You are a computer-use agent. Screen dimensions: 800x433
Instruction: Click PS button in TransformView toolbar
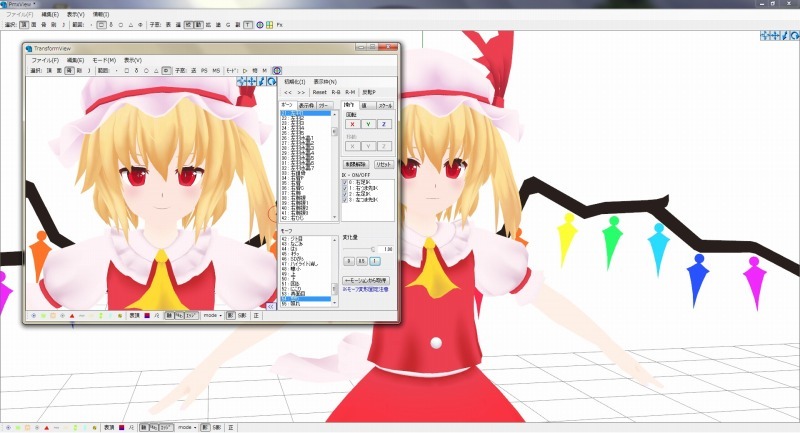click(204, 70)
